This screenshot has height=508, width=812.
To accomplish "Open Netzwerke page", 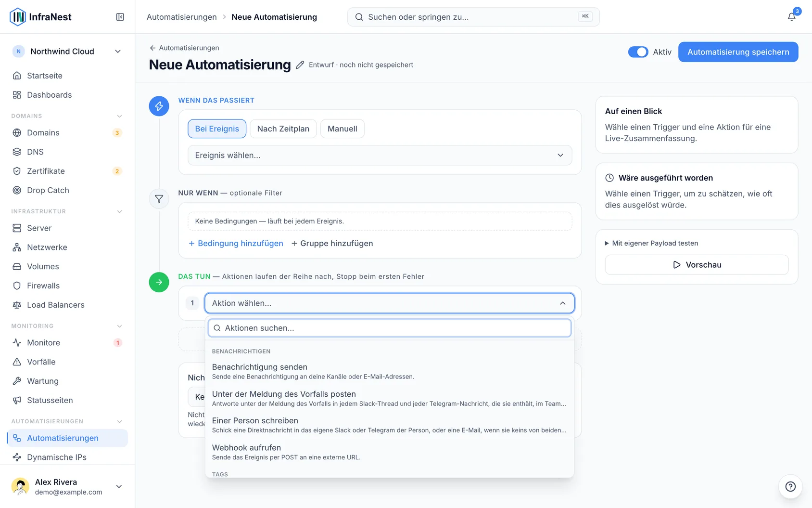I will tap(67, 247).
